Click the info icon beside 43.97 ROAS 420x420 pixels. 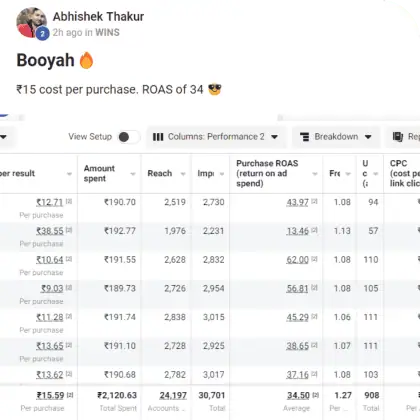coord(314,201)
